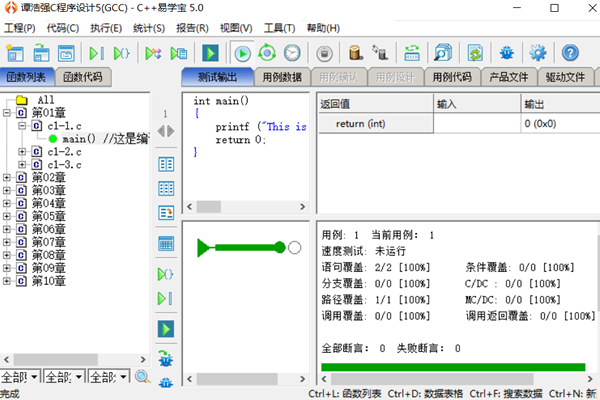
Task: Click top toolbar dark square green play icon
Action: [210, 53]
